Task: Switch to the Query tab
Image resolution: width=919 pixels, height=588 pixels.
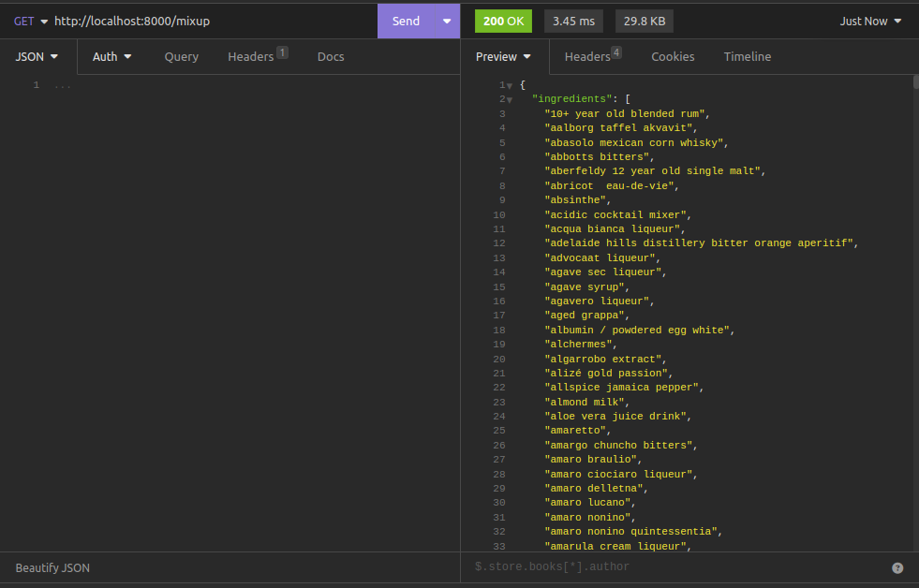Action: click(181, 56)
